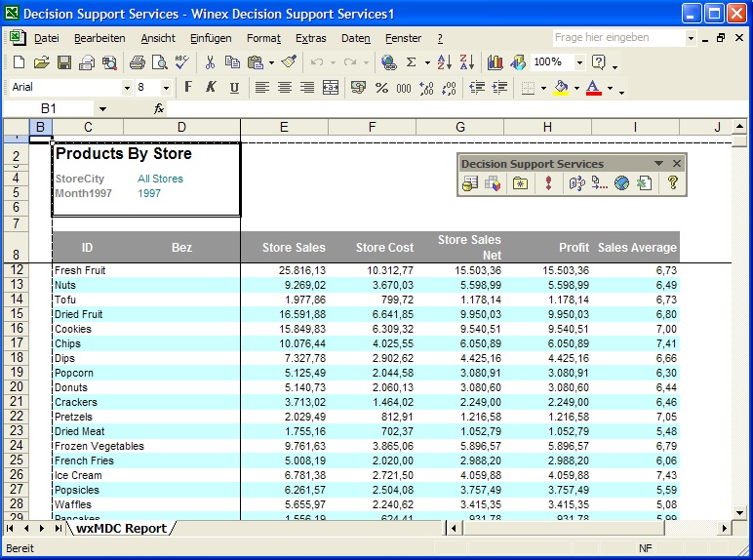Click the Name Box showing B1
Screen dimensions: 753x560
49,108
